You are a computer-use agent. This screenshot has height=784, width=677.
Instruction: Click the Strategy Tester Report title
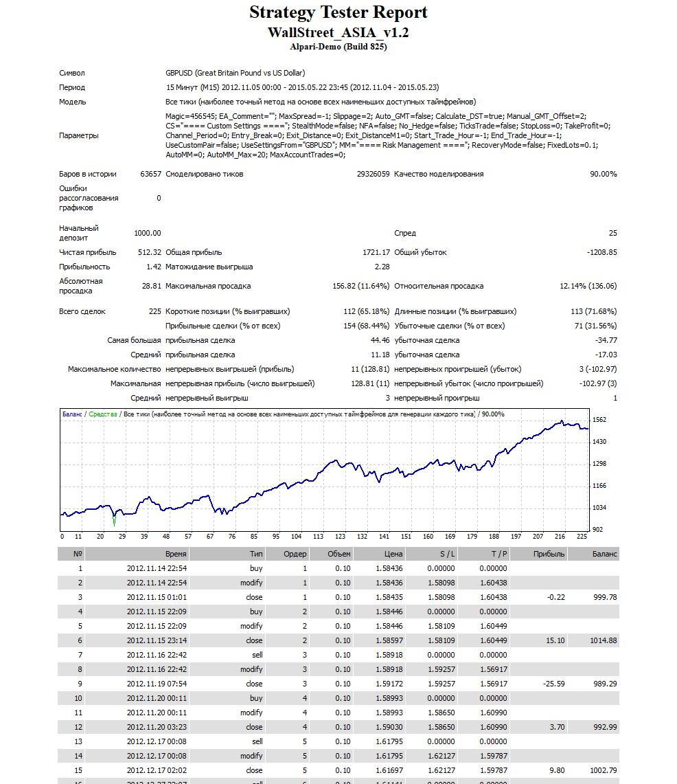pyautogui.click(x=338, y=12)
